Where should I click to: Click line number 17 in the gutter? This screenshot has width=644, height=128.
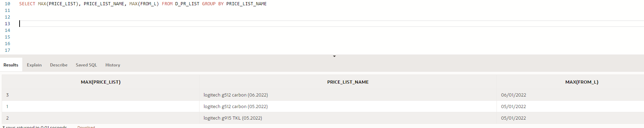coord(7,50)
